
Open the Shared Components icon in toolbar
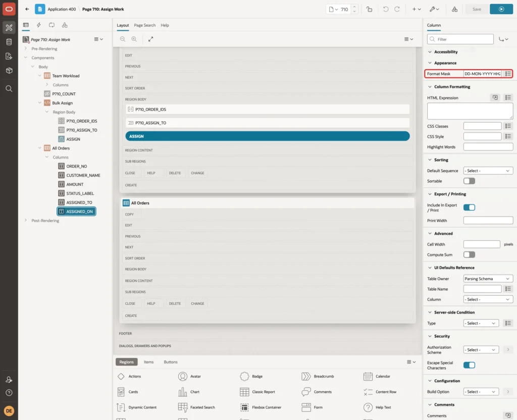click(454, 9)
